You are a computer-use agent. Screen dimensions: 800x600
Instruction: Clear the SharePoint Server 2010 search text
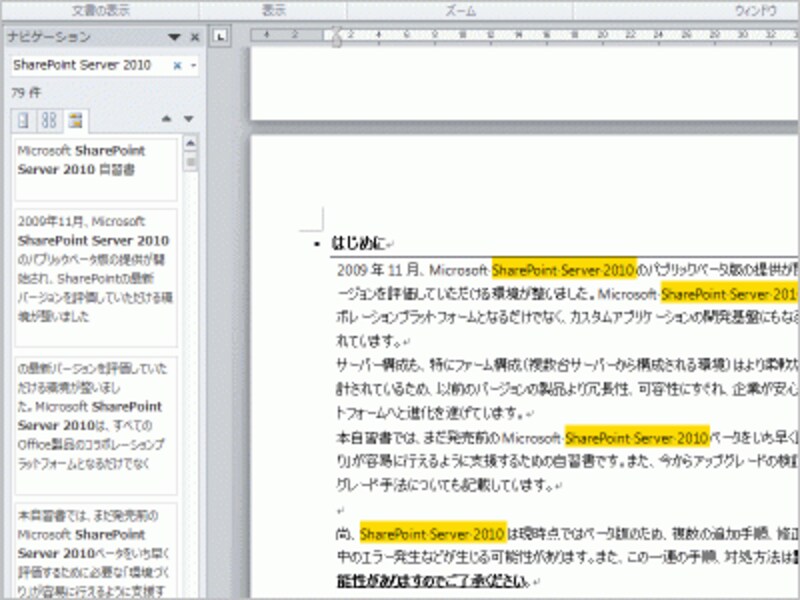(x=177, y=65)
